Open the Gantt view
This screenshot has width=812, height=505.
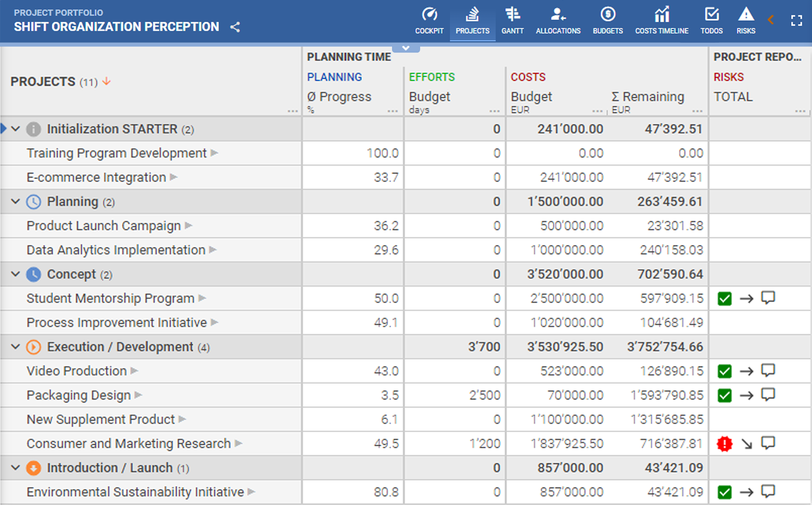click(513, 21)
